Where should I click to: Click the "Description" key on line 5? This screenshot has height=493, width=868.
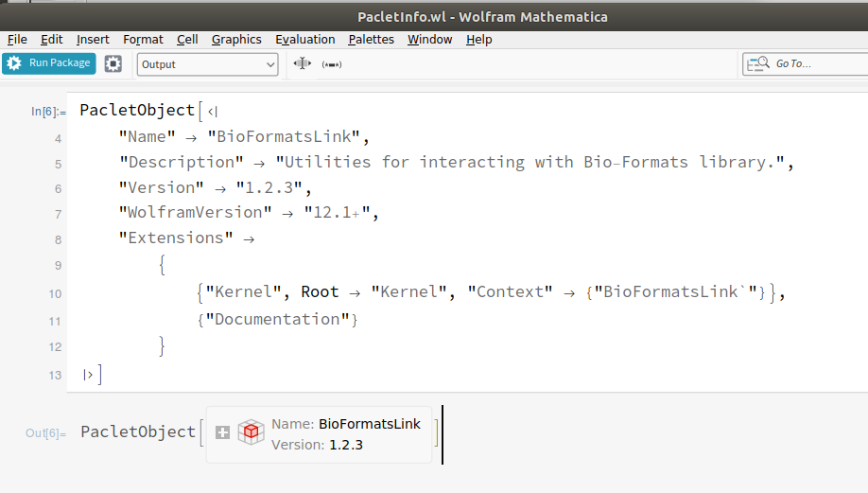click(181, 163)
